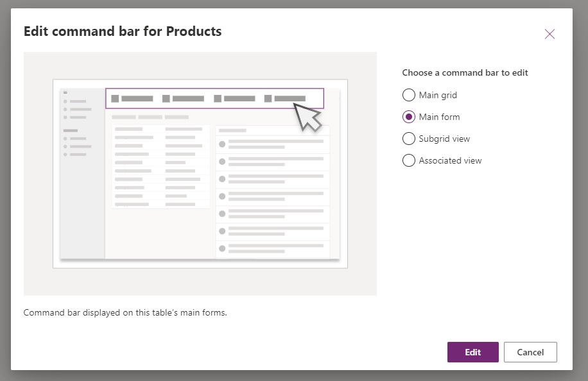The width and height of the screenshot is (588, 381).
Task: Click the record list panel in preview
Action: (x=273, y=192)
